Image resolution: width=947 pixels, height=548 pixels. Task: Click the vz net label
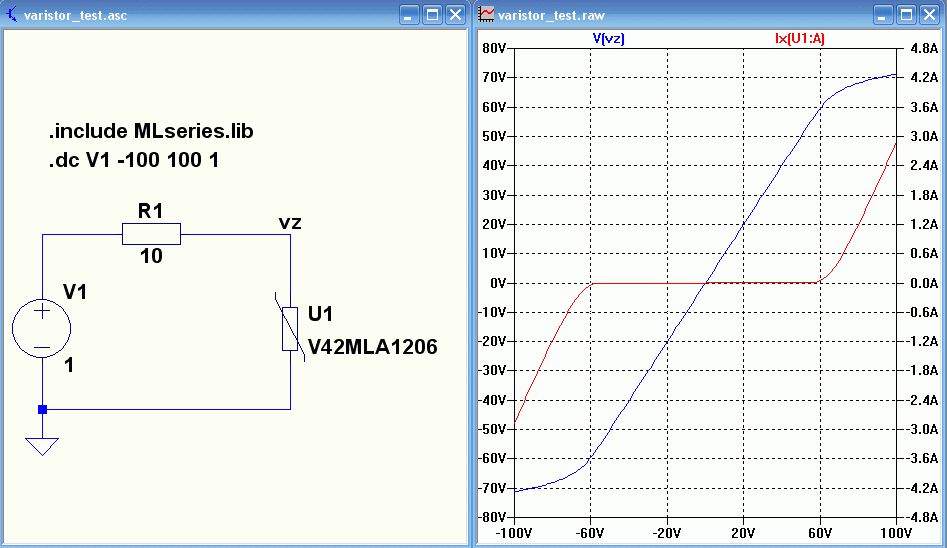click(x=290, y=224)
